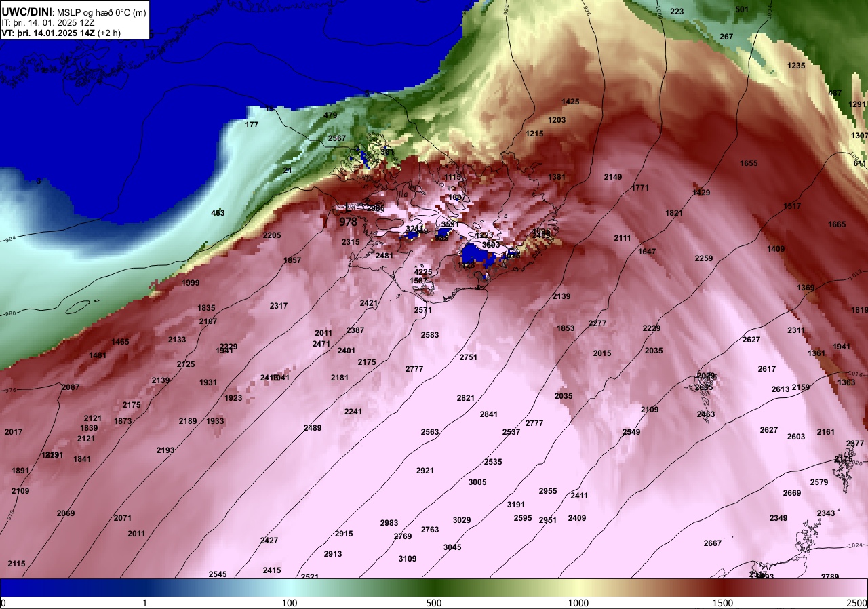
Task: Click the map value 501
Action: click(x=742, y=9)
